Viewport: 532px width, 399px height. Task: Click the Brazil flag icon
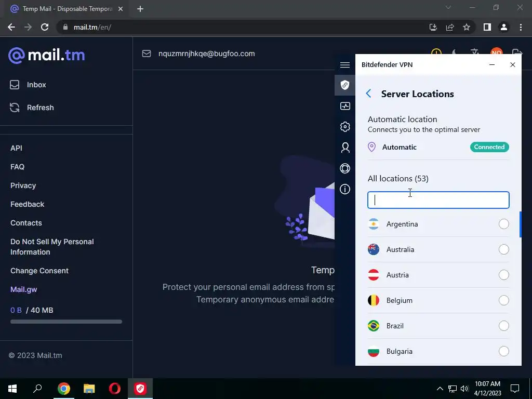click(374, 326)
